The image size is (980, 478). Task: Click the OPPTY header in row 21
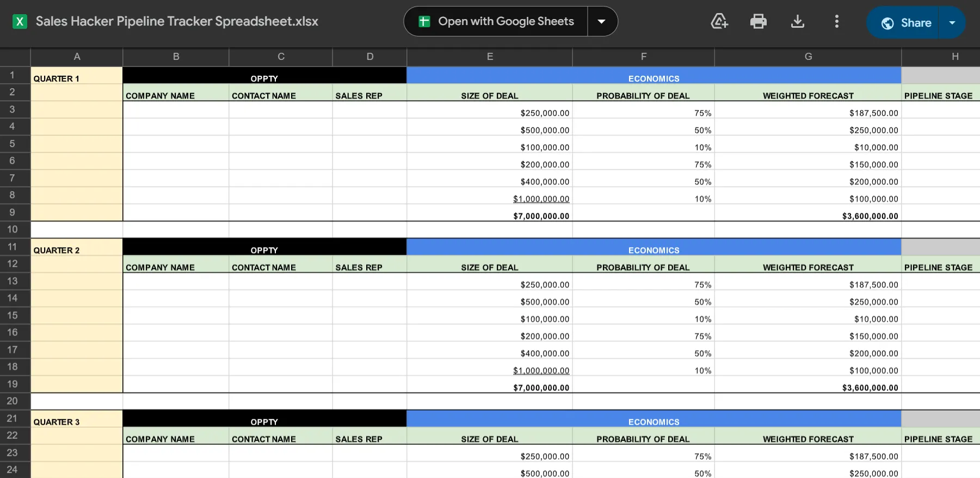pyautogui.click(x=264, y=419)
